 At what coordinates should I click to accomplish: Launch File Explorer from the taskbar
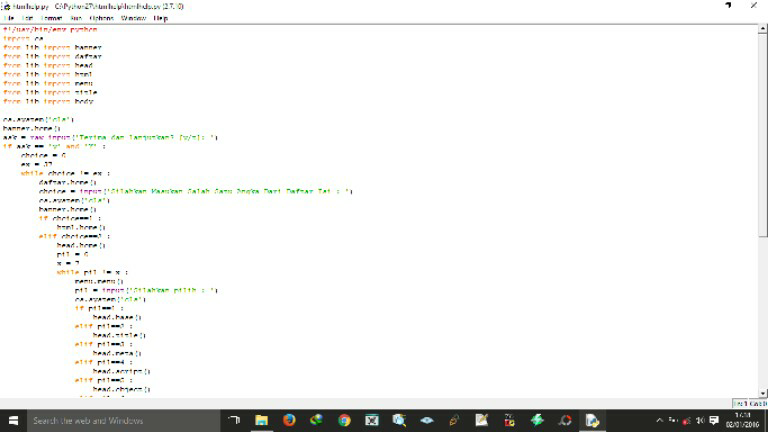262,421
